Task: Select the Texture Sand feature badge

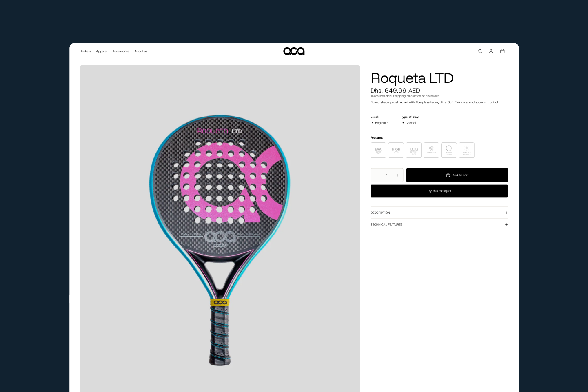Action: [414, 150]
